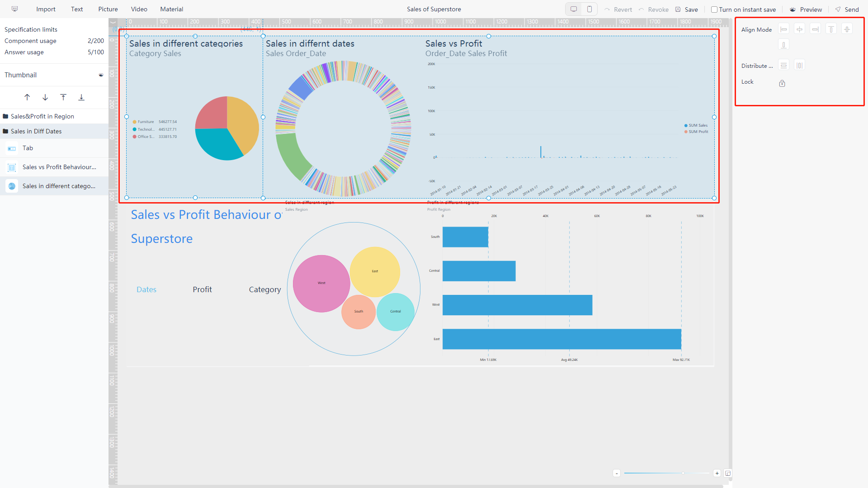Preview the dashboard
The image size is (868, 488).
(x=806, y=9)
